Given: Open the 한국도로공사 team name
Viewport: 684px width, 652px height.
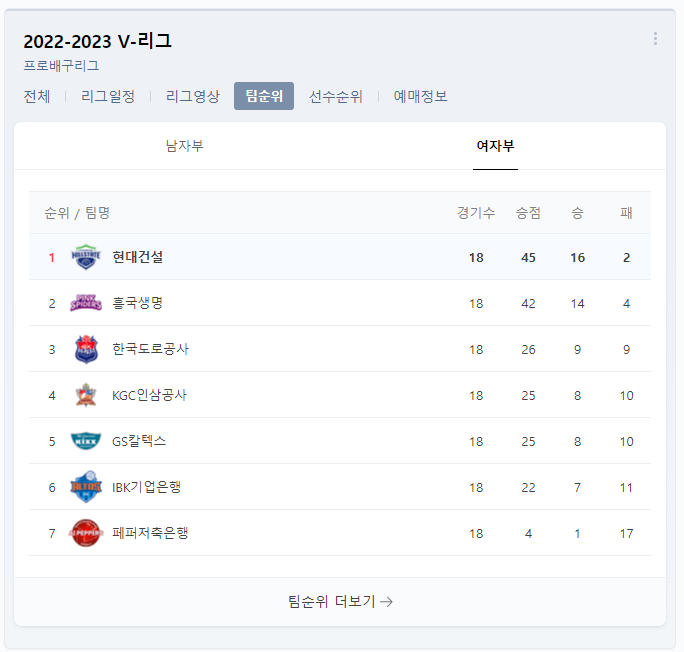Looking at the screenshot, I should point(150,349).
